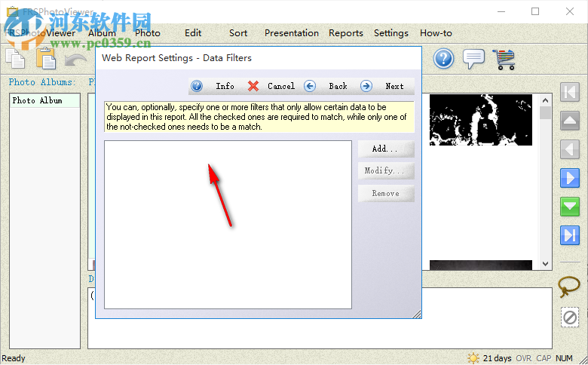Click the gray up arrow navigation button
This screenshot has height=365, width=588.
pyautogui.click(x=570, y=121)
